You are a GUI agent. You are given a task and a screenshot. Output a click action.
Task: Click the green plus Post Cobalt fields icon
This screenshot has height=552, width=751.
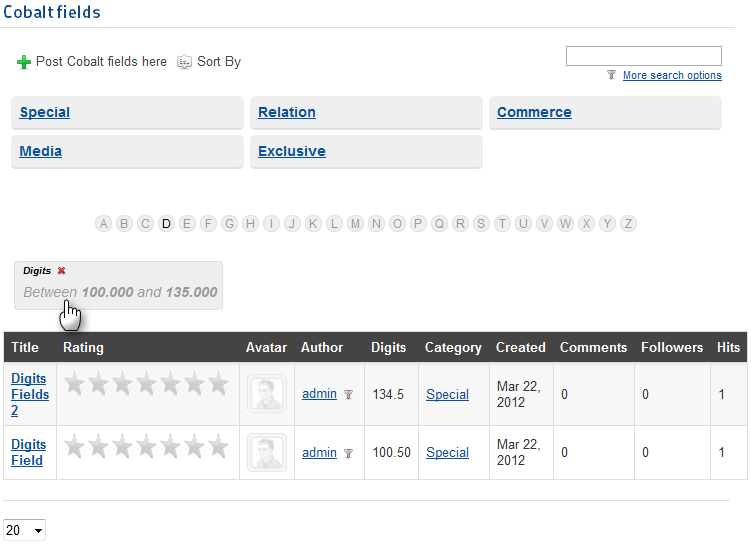(24, 62)
